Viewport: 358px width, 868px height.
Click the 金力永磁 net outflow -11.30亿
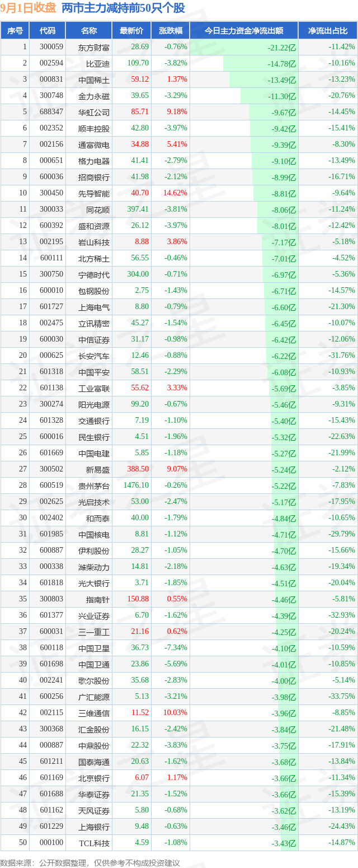281,96
